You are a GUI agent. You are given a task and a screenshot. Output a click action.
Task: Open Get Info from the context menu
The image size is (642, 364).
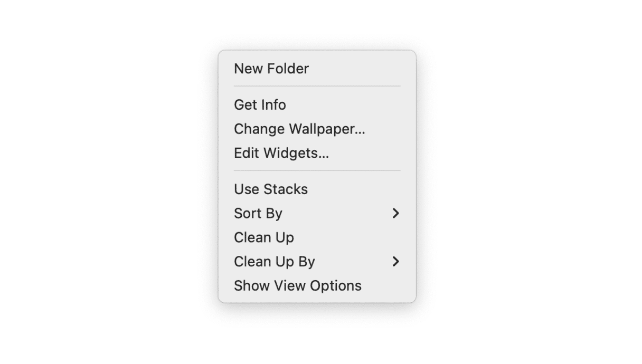pyautogui.click(x=260, y=104)
